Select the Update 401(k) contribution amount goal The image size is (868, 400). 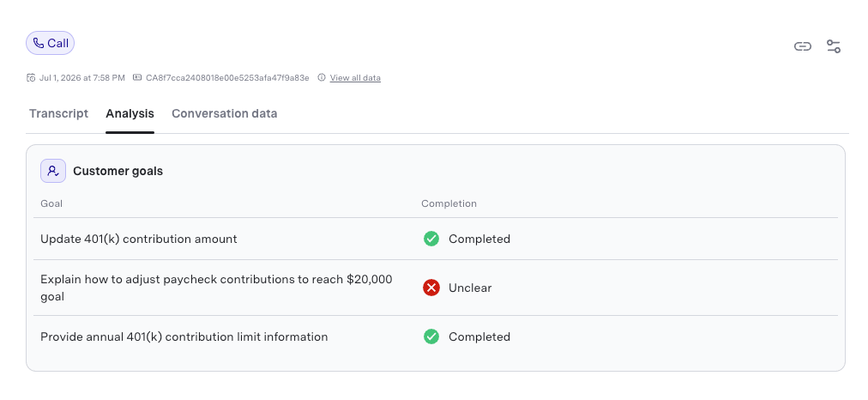138,239
